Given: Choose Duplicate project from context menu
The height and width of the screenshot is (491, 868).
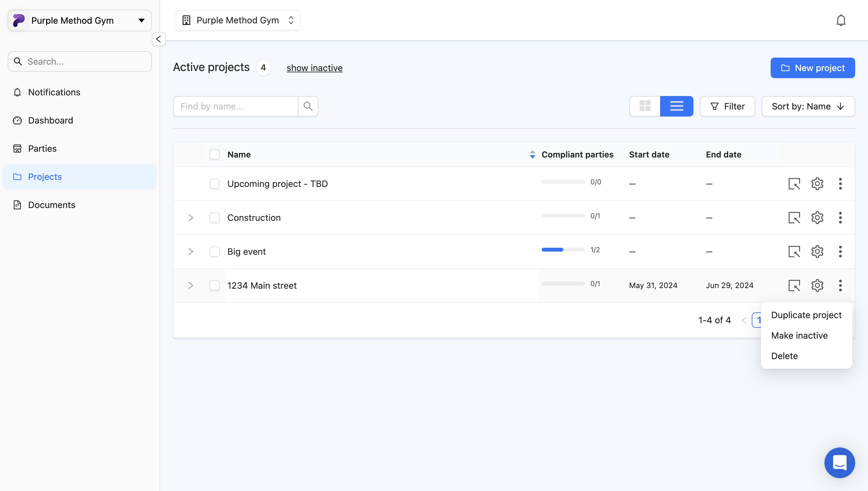Looking at the screenshot, I should point(806,315).
